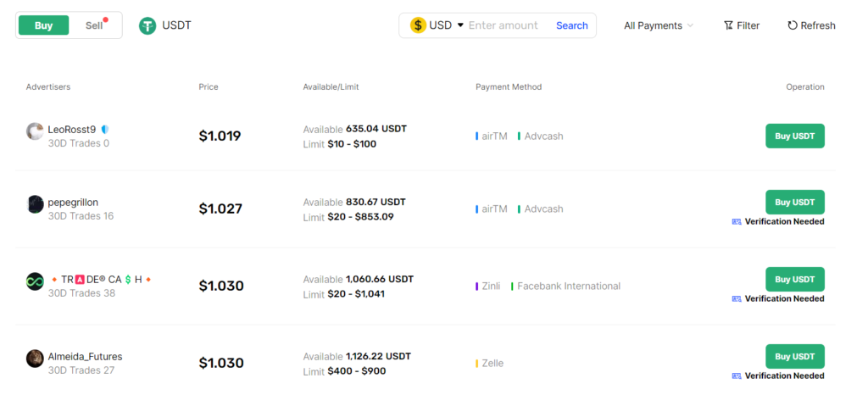Click the Price column header

(209, 87)
